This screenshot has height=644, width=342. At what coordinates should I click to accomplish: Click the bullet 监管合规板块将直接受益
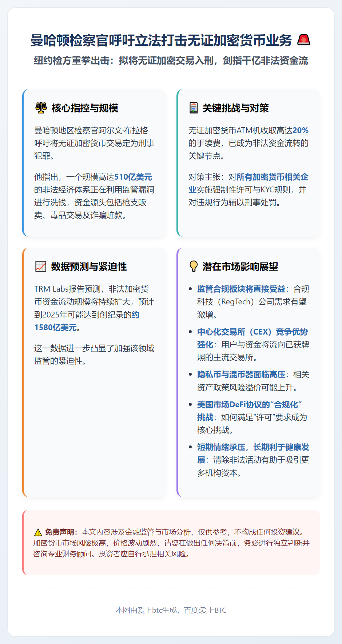(x=241, y=289)
